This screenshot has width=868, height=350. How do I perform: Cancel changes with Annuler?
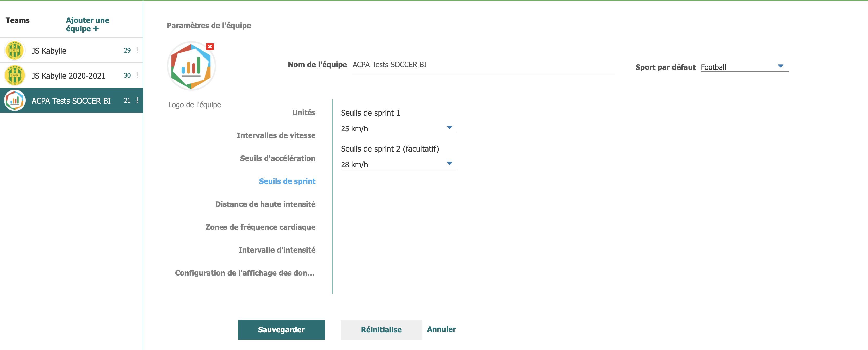coord(441,329)
